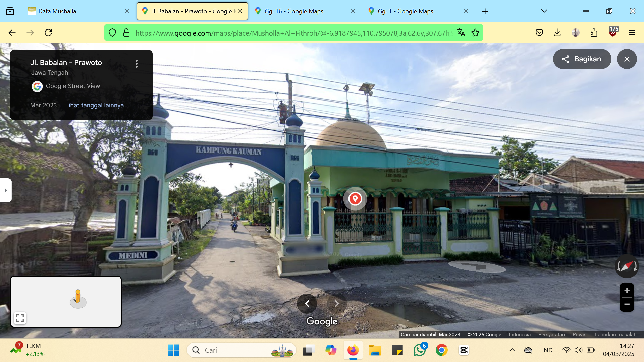Open extensions puzzle icon
The width and height of the screenshot is (644, 362).
594,33
